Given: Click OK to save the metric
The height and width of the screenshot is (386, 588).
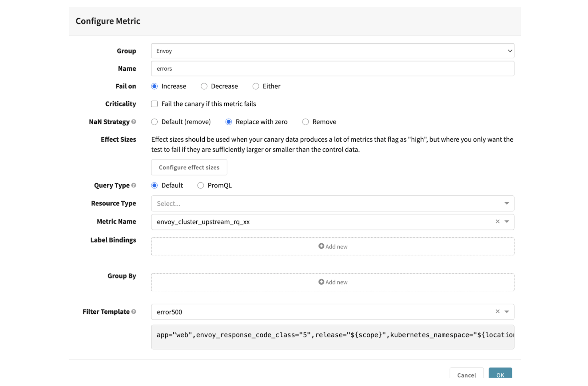Looking at the screenshot, I should tap(500, 375).
